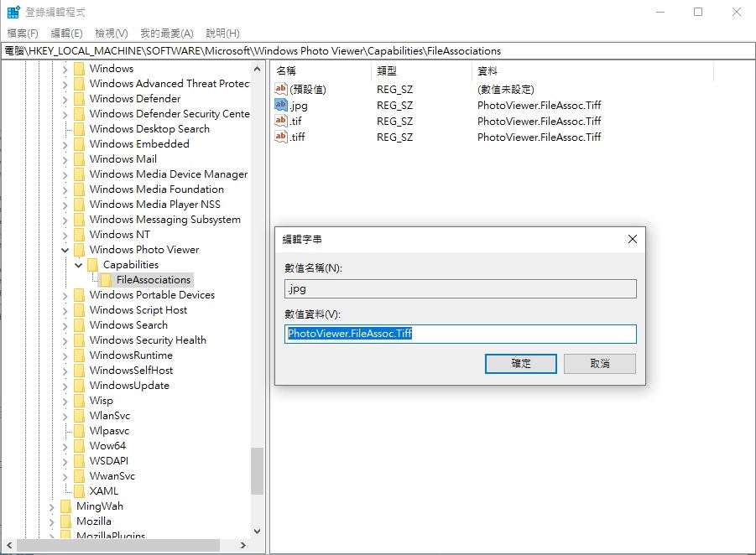Click the (預設值) string value icon
The height and width of the screenshot is (555, 756).
(280, 89)
